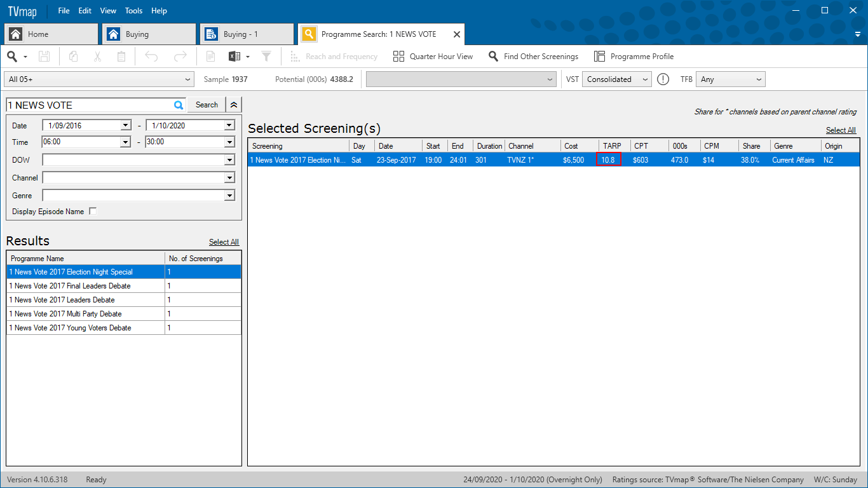Image resolution: width=868 pixels, height=488 pixels.
Task: Open the VST Consolidated dropdown
Action: click(618, 79)
